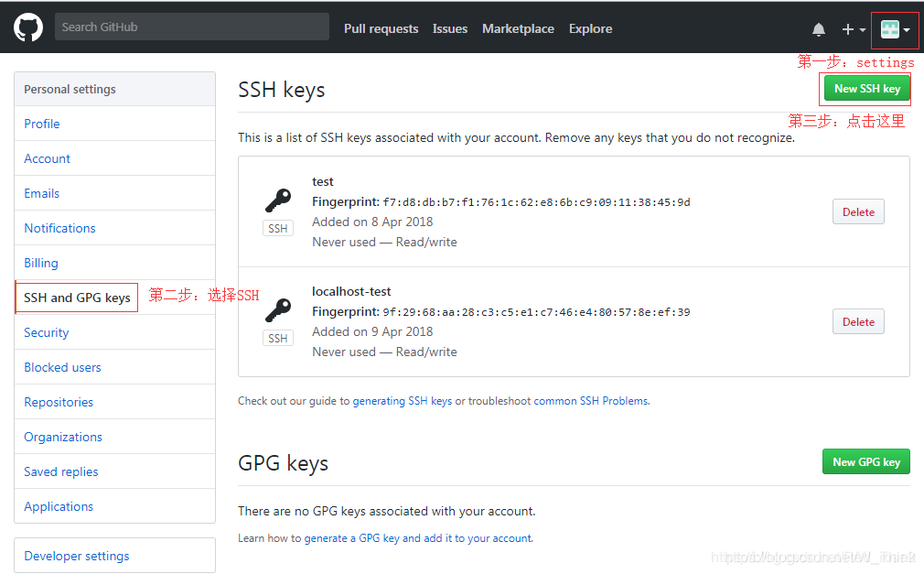This screenshot has height=574, width=924.
Task: Click 'Added on 9 Apr 2018' text
Action: tap(372, 331)
